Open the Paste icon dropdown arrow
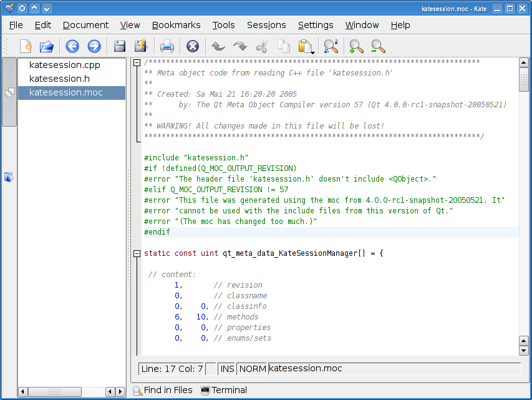The image size is (532, 400). click(312, 52)
